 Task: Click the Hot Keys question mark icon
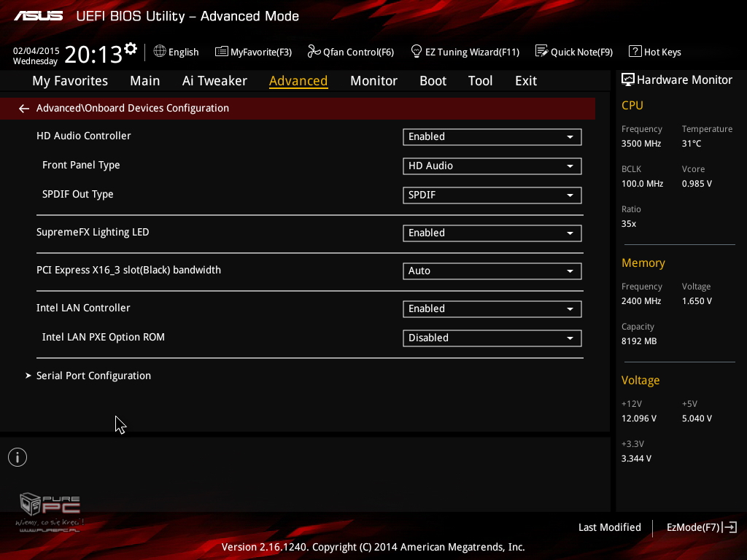coord(635,52)
